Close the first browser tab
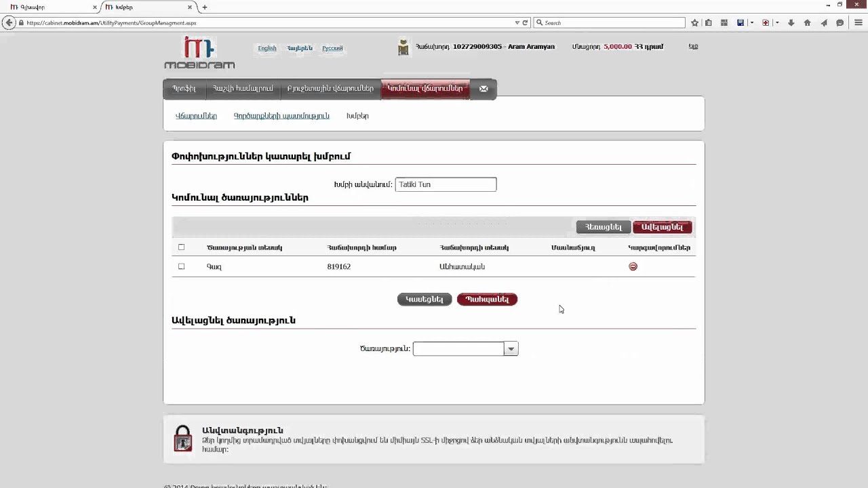 pyautogui.click(x=94, y=7)
